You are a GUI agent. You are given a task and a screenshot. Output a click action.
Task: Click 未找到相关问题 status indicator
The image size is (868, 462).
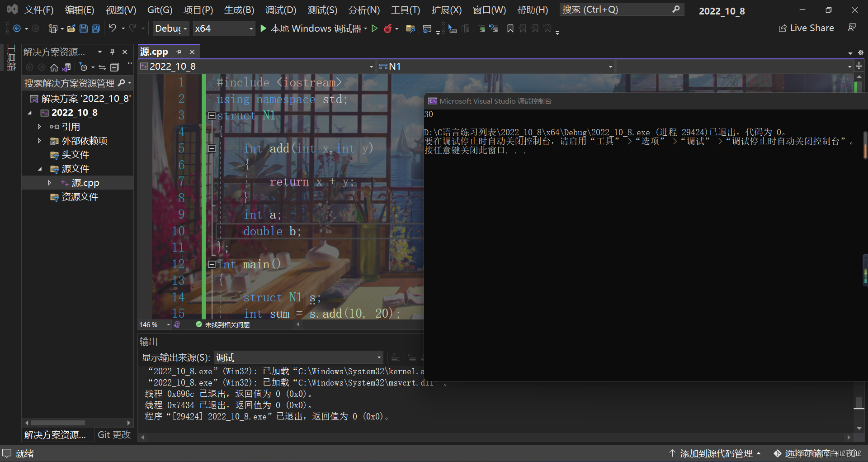click(x=223, y=324)
